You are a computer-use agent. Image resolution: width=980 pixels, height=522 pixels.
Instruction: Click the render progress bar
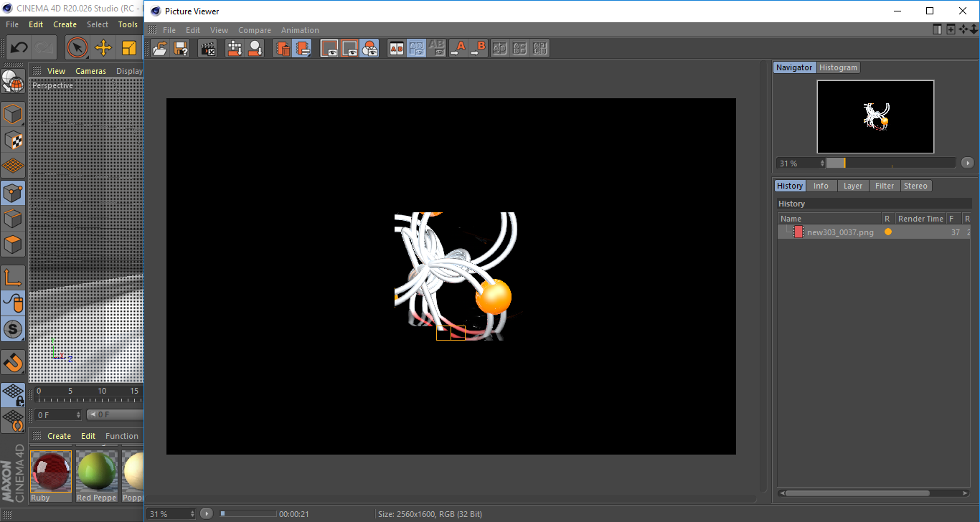click(248, 513)
